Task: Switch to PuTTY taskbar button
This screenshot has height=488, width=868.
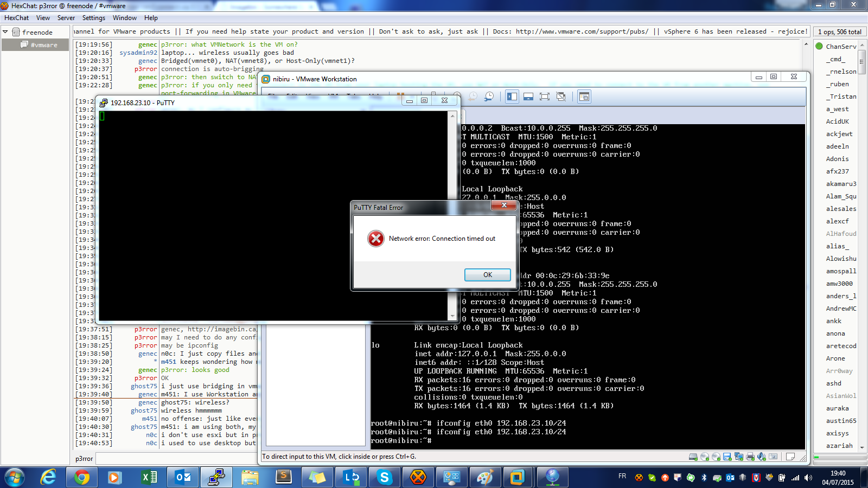Action: [216, 478]
